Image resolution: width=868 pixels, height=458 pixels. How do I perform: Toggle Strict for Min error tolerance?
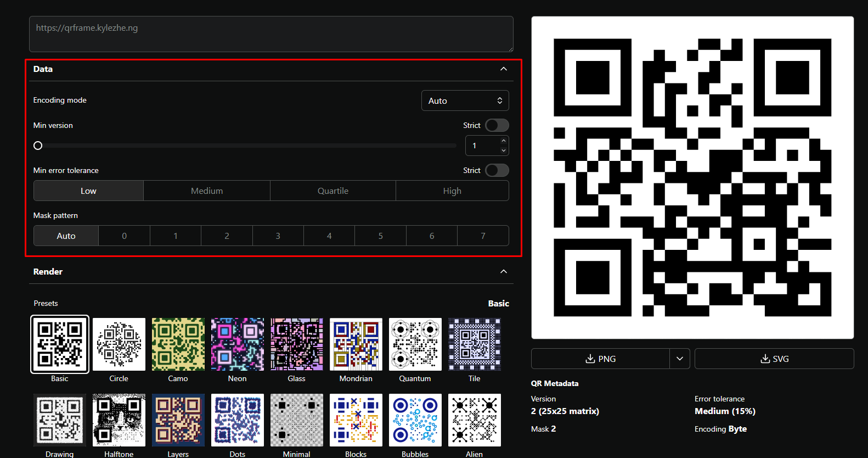[x=497, y=170]
